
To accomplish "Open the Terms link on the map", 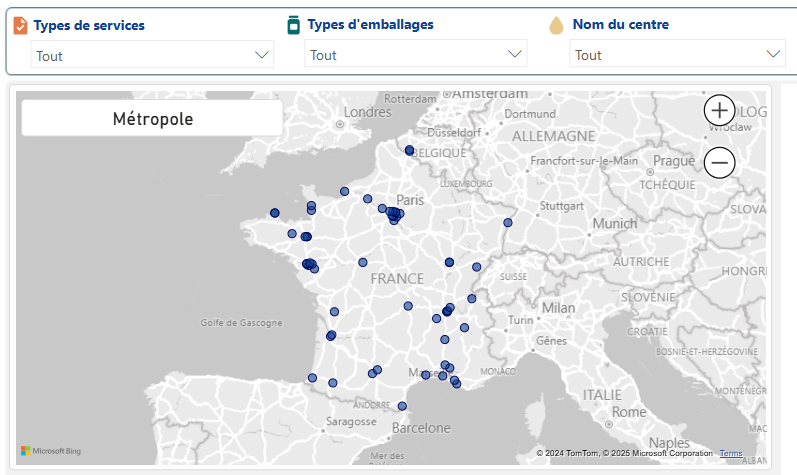I will 730,453.
